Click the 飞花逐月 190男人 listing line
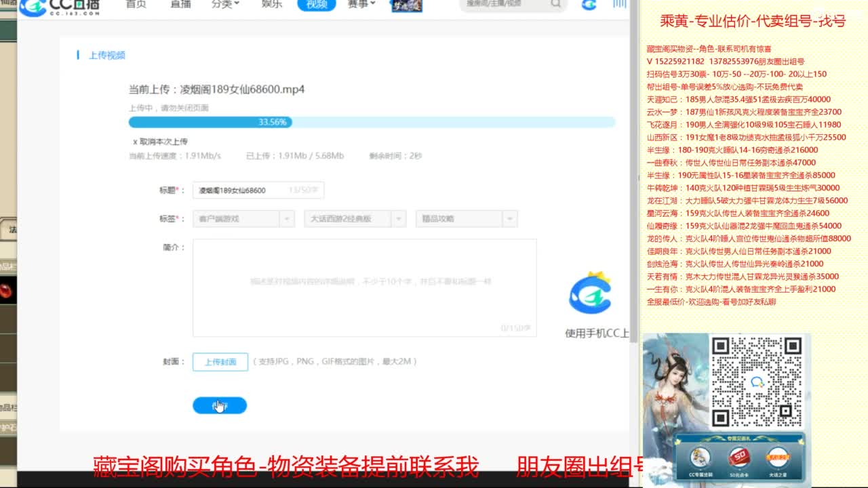The height and width of the screenshot is (488, 868). coord(744,125)
